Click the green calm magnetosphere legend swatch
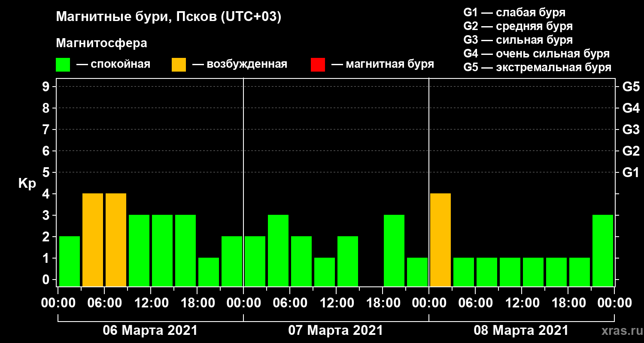The width and height of the screenshot is (644, 343). tap(63, 65)
